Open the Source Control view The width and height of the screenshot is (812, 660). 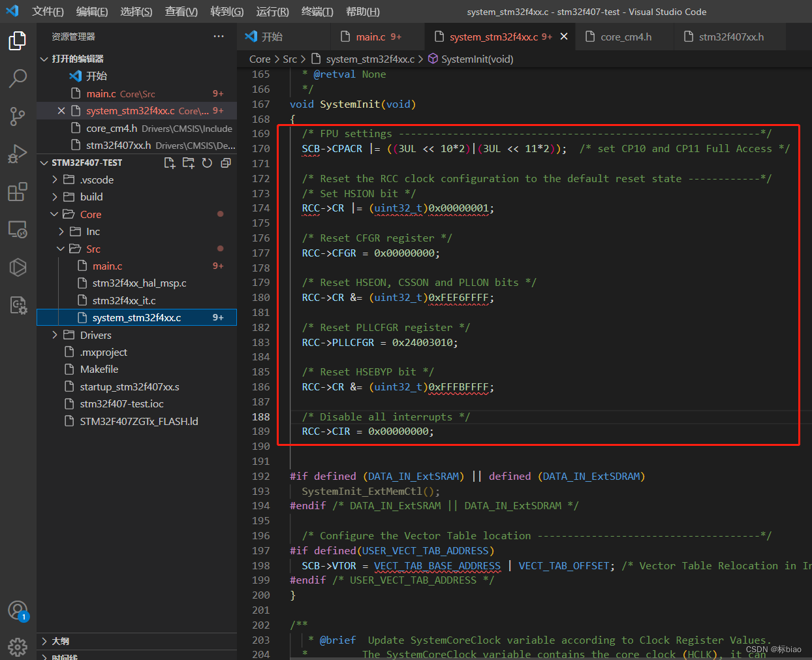tap(18, 116)
